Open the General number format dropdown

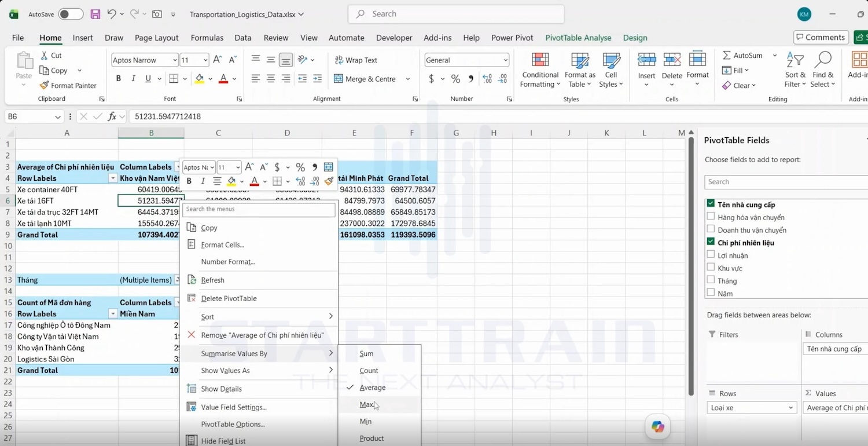tap(505, 60)
